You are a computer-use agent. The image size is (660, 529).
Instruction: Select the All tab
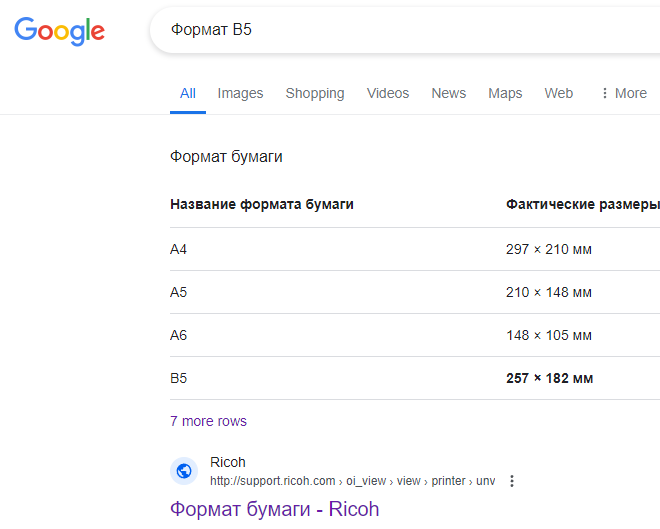[188, 93]
